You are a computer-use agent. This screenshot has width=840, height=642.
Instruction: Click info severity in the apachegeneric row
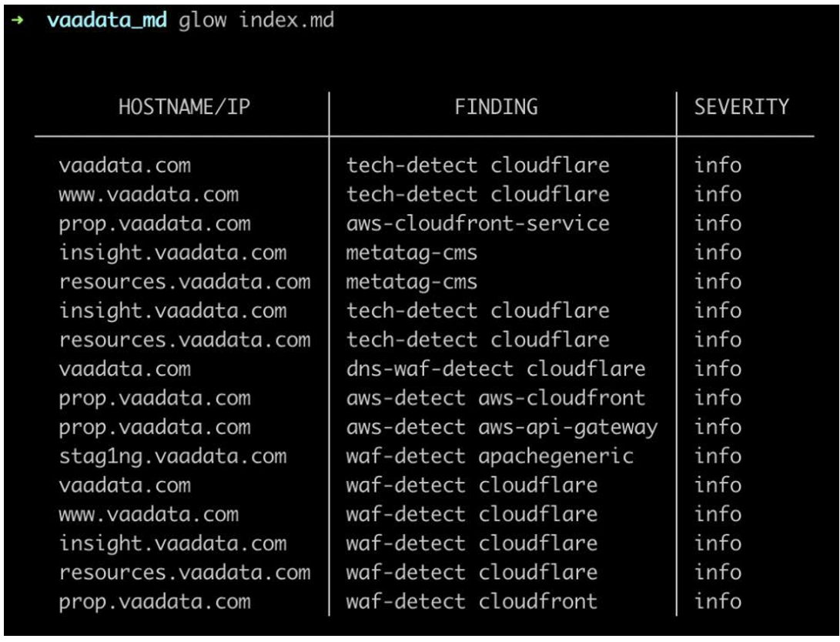[718, 456]
